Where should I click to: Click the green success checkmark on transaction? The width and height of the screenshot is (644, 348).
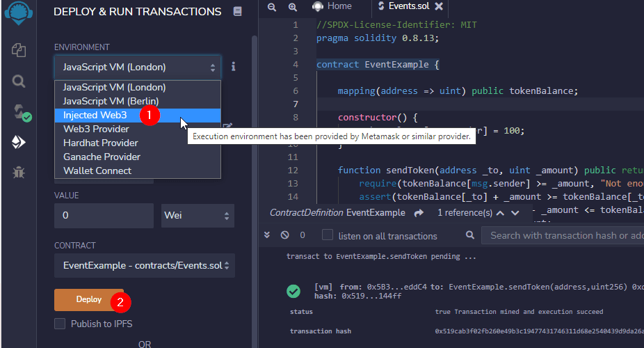point(293,292)
